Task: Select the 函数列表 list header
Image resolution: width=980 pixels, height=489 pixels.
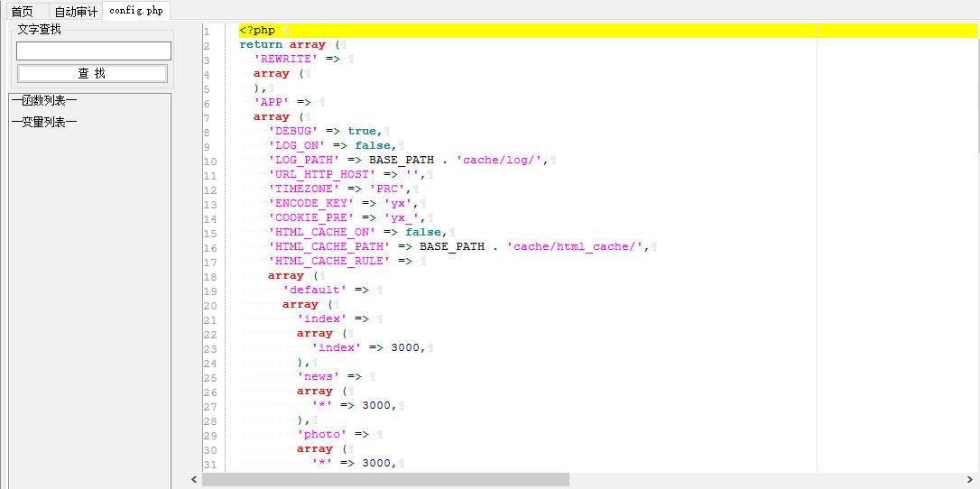Action: pyautogui.click(x=44, y=101)
